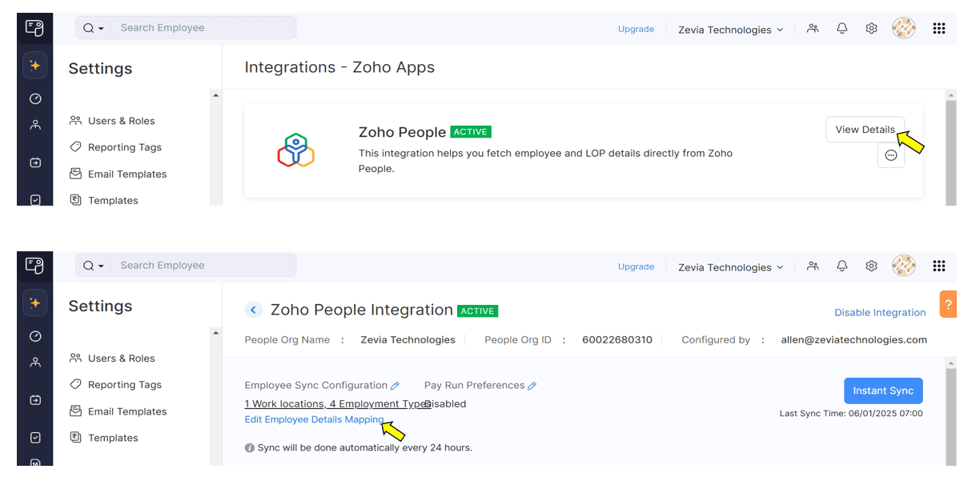Open '1 Work locations, 4 Employment Types' link
The height and width of the screenshot is (485, 980).
[337, 404]
